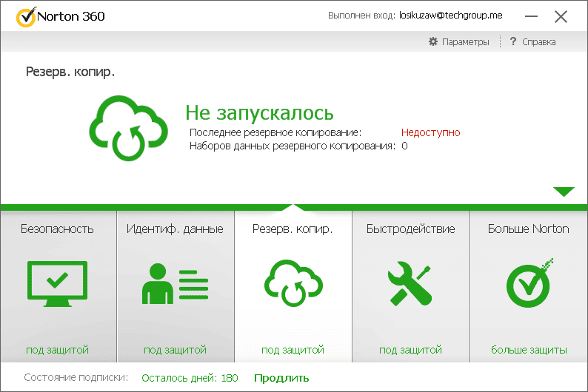Switch to the Идентиф. данные tab label
588x392 pixels.
point(175,229)
